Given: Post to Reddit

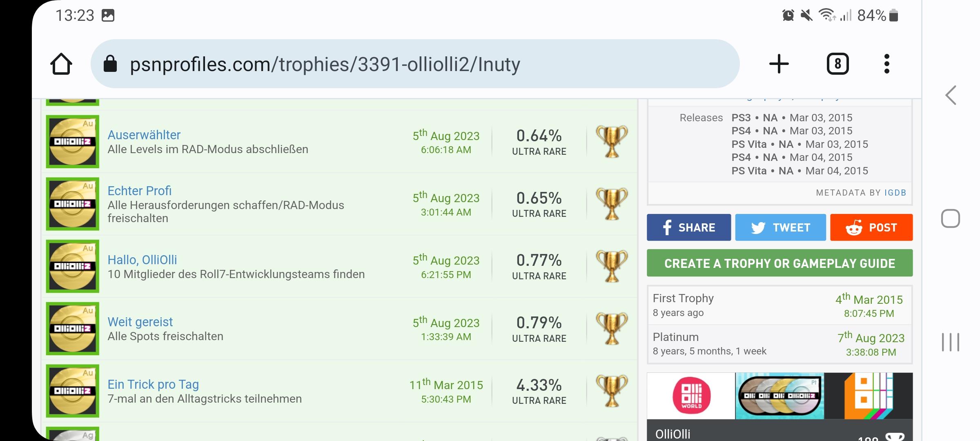Looking at the screenshot, I should [871, 227].
